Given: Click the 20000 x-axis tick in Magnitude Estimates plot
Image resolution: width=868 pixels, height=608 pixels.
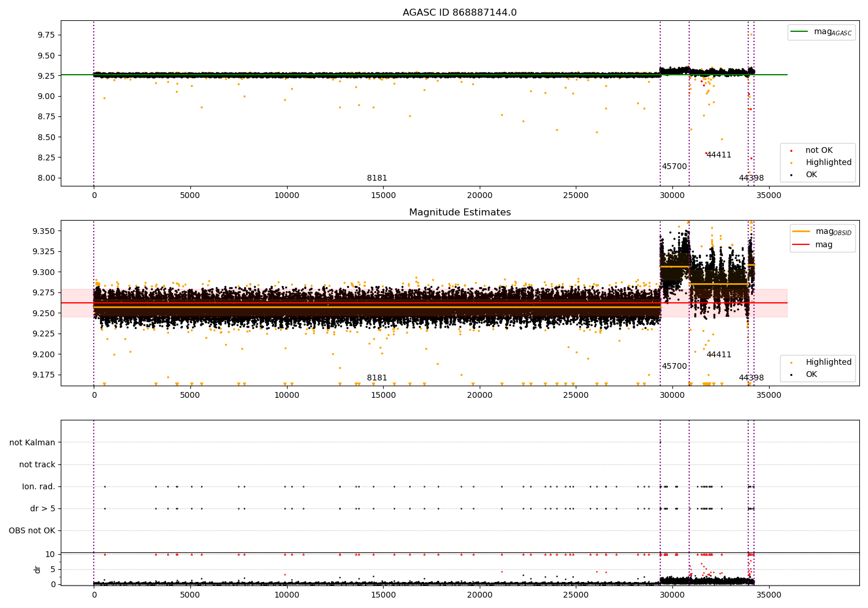Looking at the screenshot, I should pyautogui.click(x=480, y=395).
